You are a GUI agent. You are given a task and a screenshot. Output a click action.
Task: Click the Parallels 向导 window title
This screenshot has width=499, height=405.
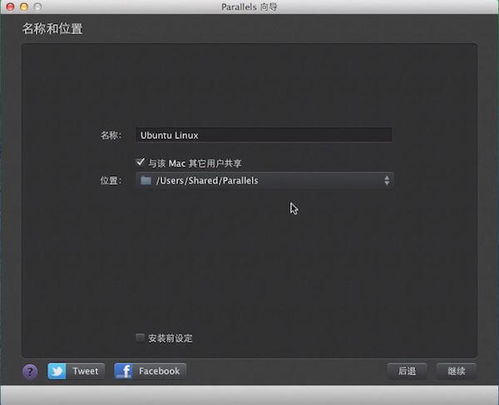click(x=249, y=7)
